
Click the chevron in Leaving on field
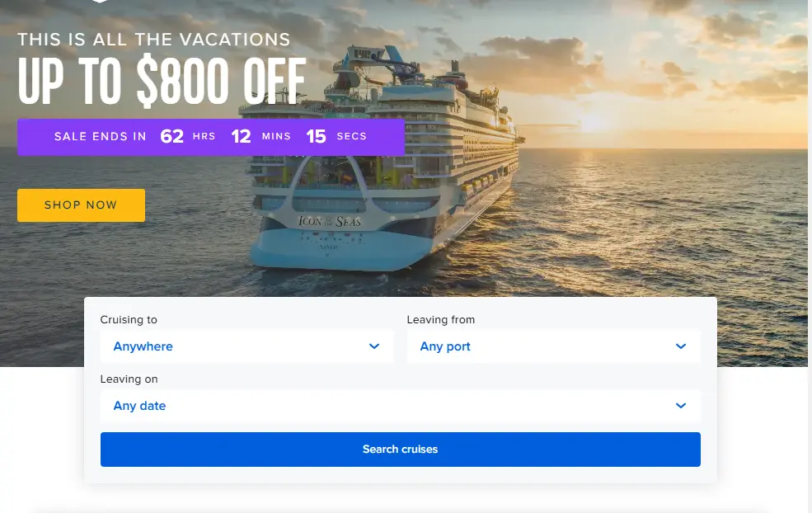point(681,406)
